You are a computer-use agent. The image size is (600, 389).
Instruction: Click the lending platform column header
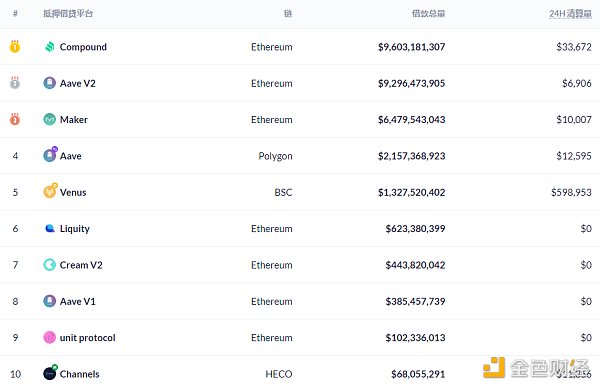[68, 14]
